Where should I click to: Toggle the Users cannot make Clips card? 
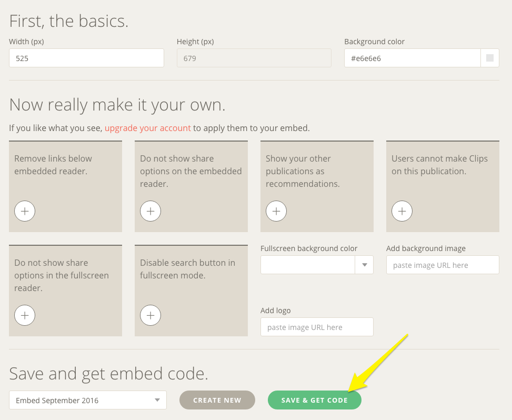[443, 179]
